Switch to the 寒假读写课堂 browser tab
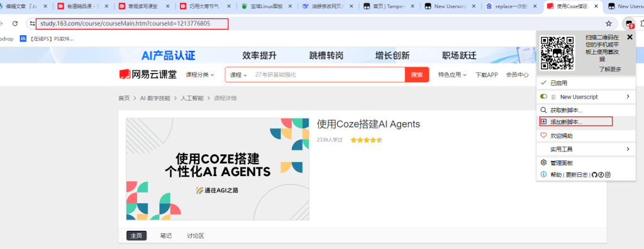The height and width of the screenshot is (249, 644). pyautogui.click(x=144, y=6)
